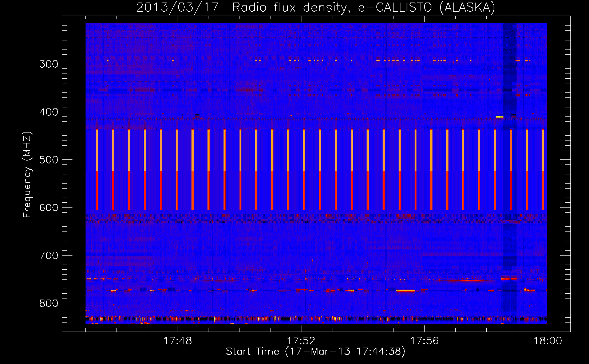Click the 17:52 time tick label
The image size is (589, 364).
point(301,341)
